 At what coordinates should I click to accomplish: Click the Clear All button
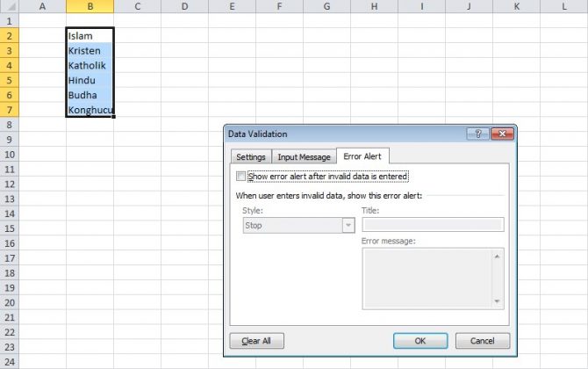pos(256,341)
